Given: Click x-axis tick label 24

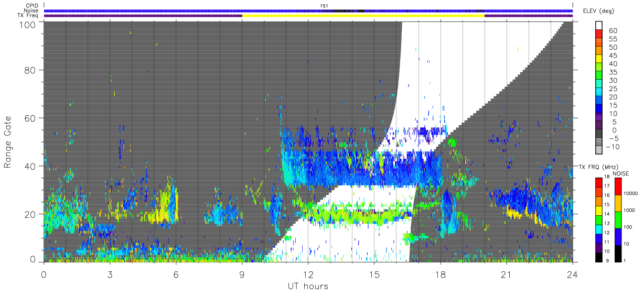Looking at the screenshot, I should (573, 274).
